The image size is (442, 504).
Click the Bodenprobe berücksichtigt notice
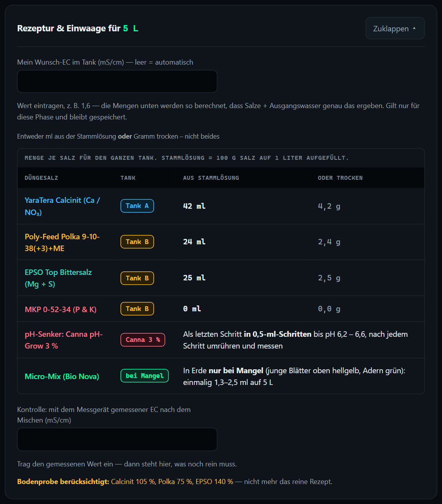[175, 482]
